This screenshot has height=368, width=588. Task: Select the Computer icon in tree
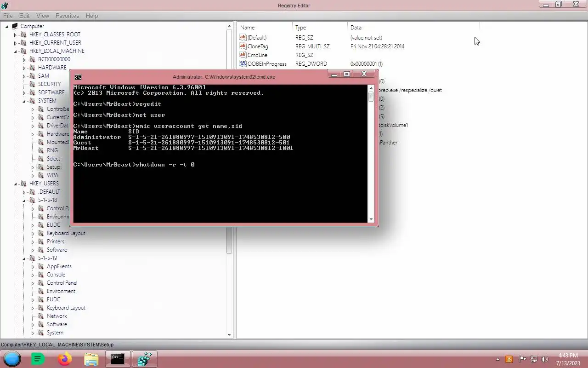point(15,26)
